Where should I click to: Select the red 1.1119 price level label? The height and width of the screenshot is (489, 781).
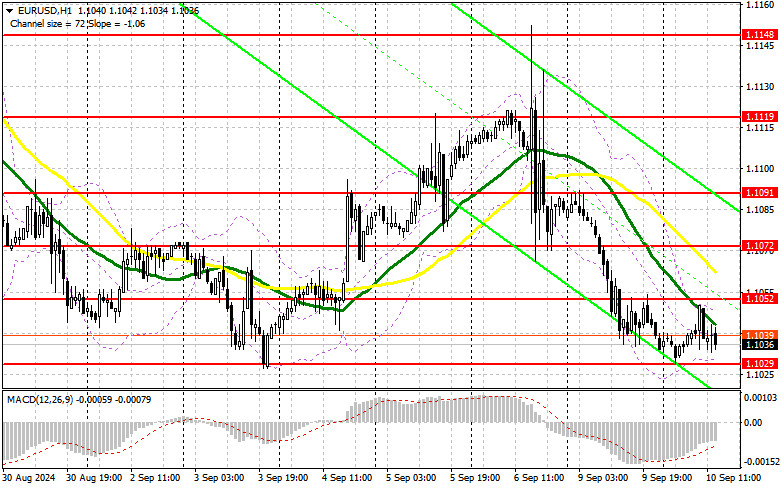760,117
